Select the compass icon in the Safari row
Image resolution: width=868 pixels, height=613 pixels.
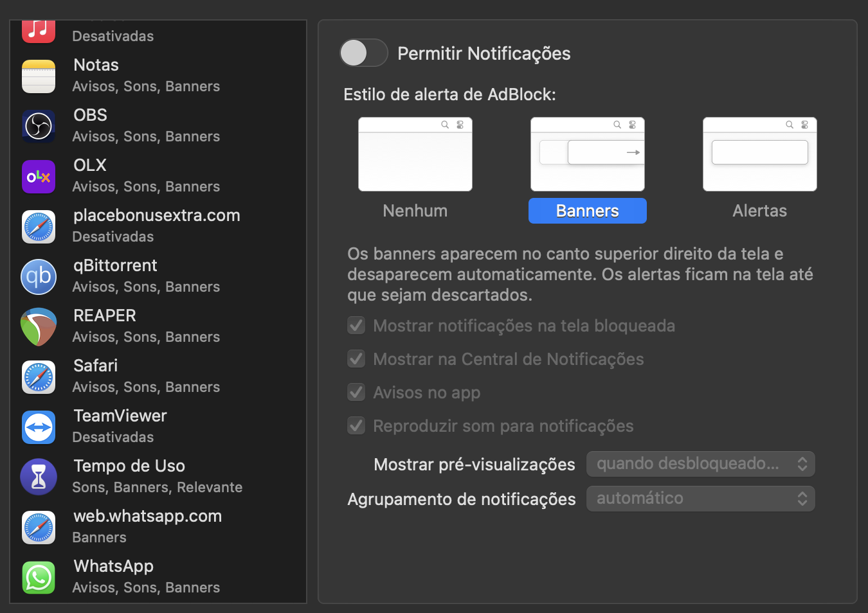coord(39,377)
